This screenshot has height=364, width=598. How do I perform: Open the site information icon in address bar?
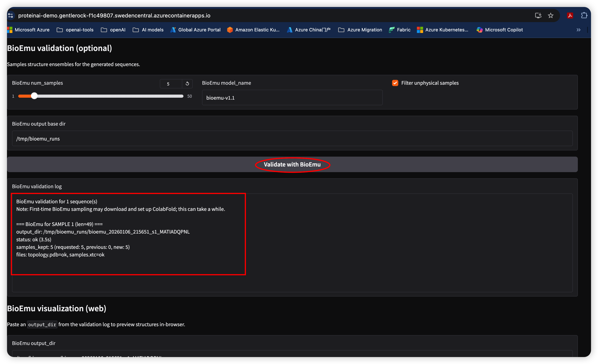coord(10,16)
